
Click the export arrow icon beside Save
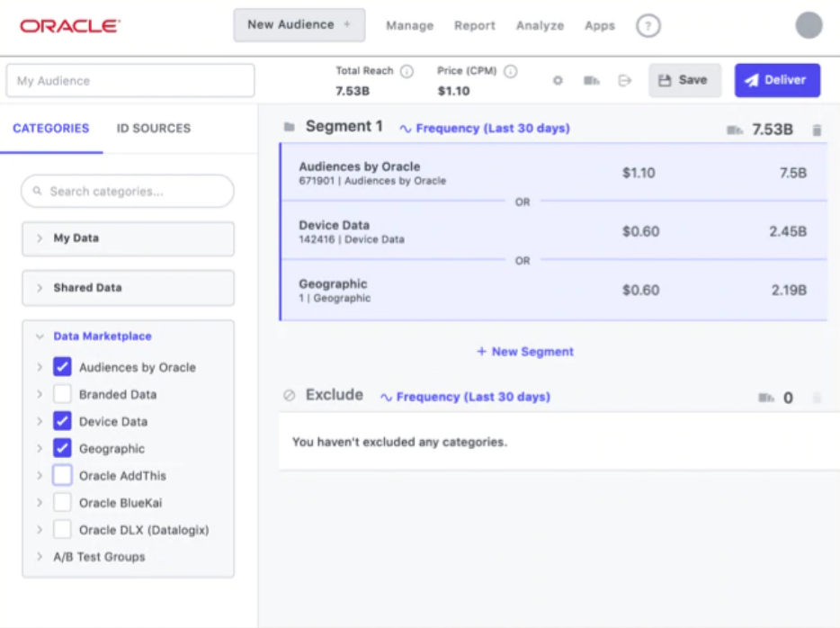[625, 80]
